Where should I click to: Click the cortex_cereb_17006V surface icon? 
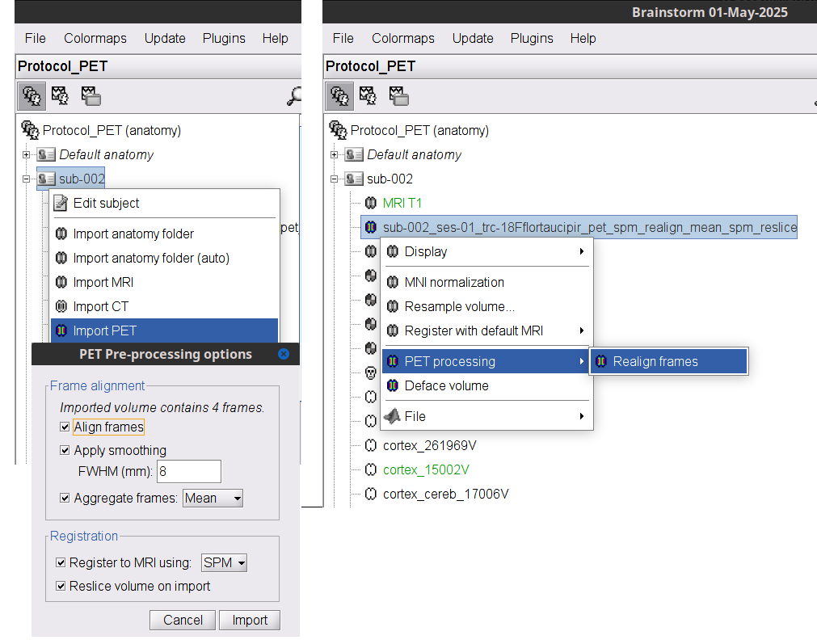coord(371,494)
